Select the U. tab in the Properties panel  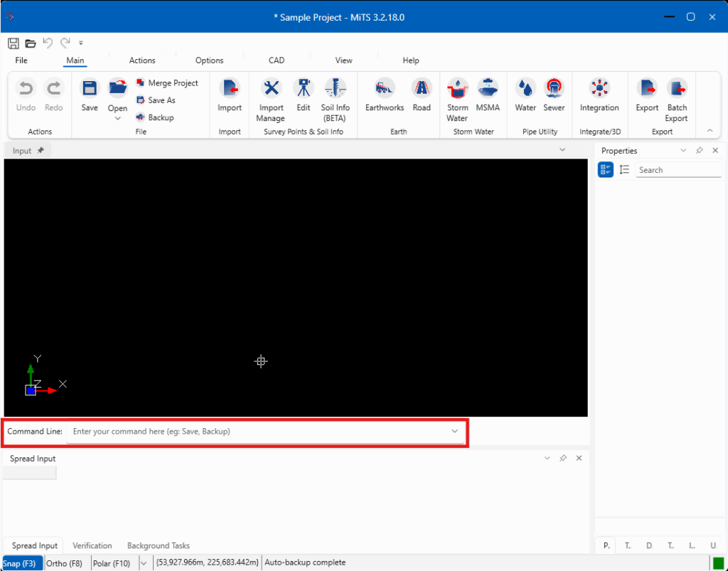(x=714, y=546)
